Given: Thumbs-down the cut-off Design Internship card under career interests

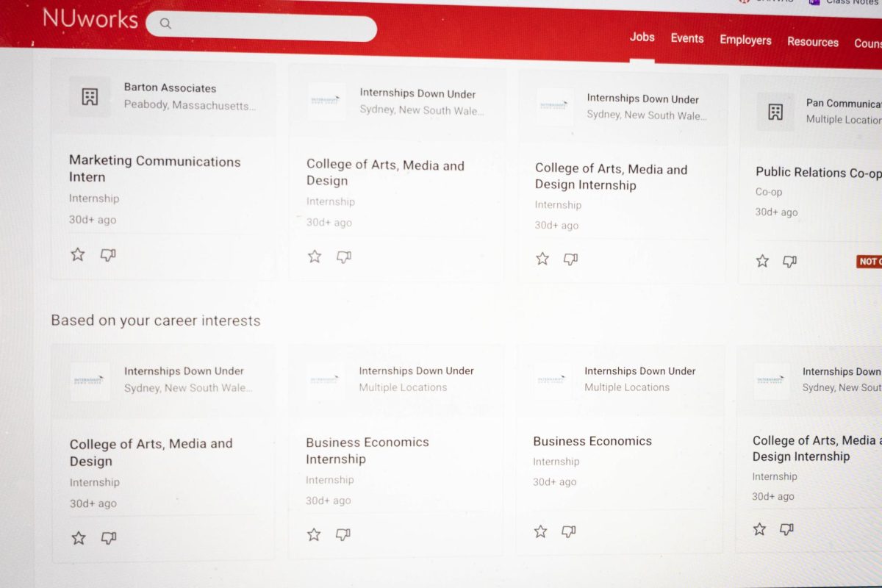Looking at the screenshot, I should pos(786,528).
